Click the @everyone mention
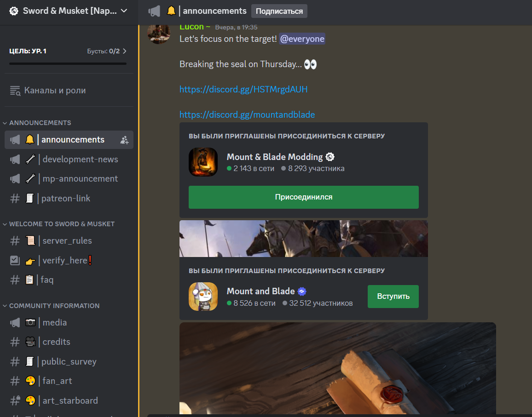Screen dimensions: 532x417 coord(302,39)
